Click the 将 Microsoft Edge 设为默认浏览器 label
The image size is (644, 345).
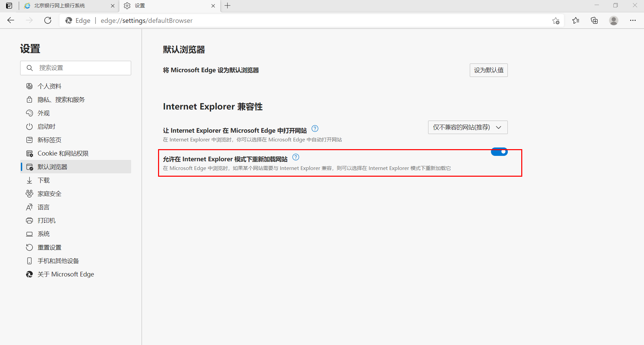211,70
